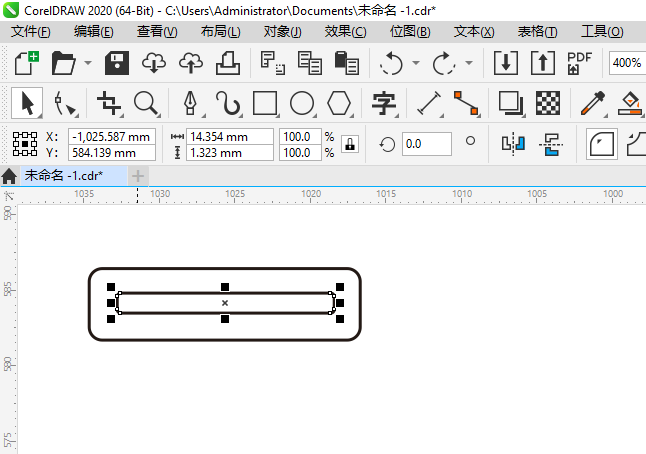The width and height of the screenshot is (646, 454).
Task: Click cloud download icon
Action: (154, 63)
